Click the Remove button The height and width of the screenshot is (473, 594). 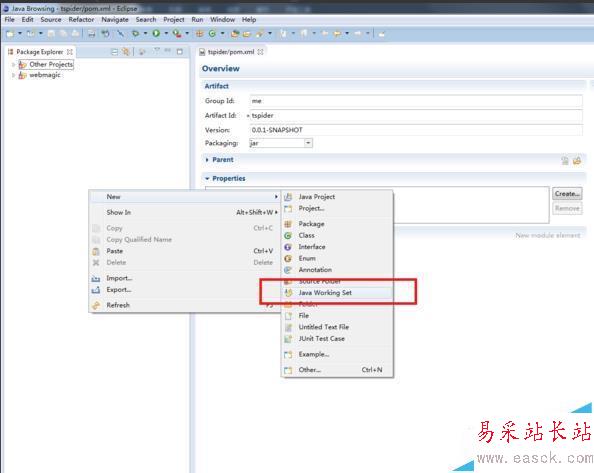567,208
